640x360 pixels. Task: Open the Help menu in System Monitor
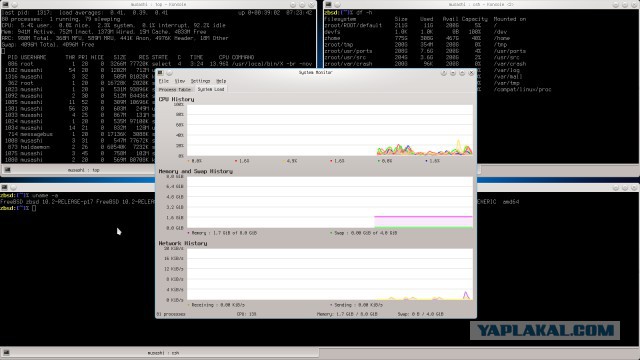221,81
